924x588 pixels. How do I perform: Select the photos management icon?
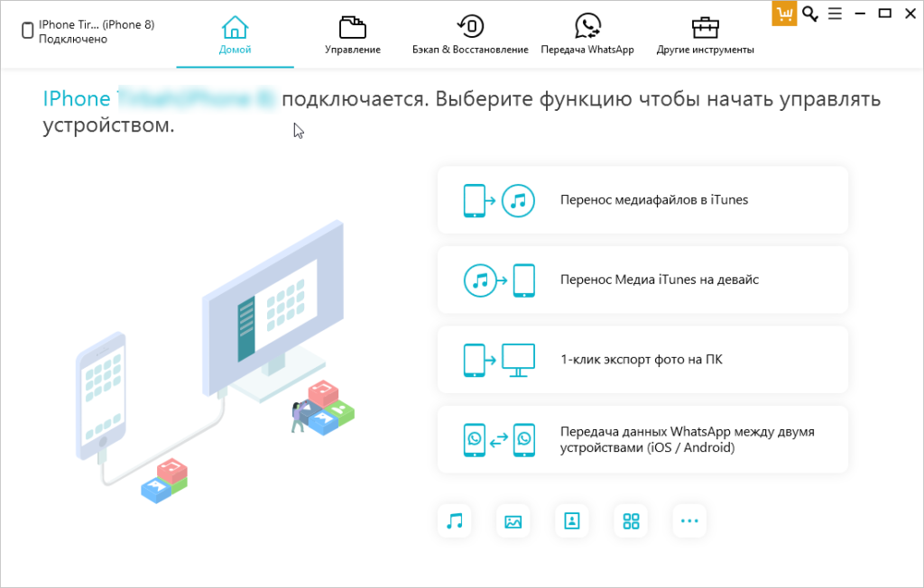(x=513, y=520)
